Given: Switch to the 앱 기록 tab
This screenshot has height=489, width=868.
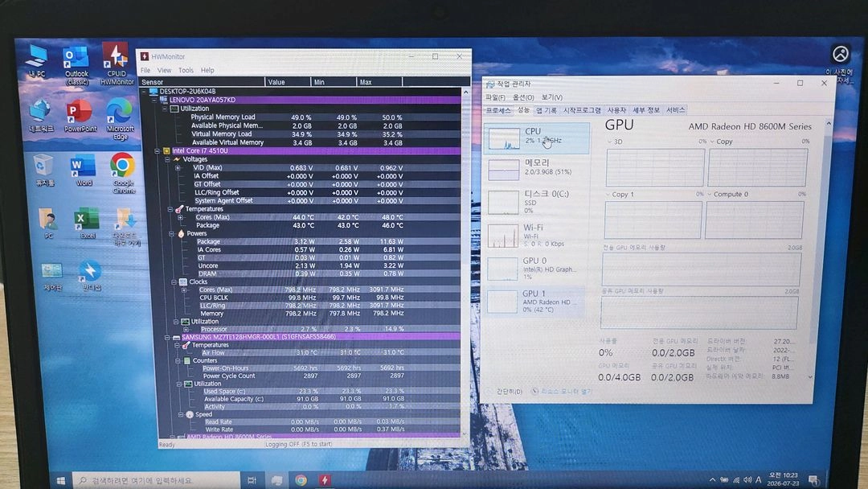Looking at the screenshot, I should click(546, 110).
